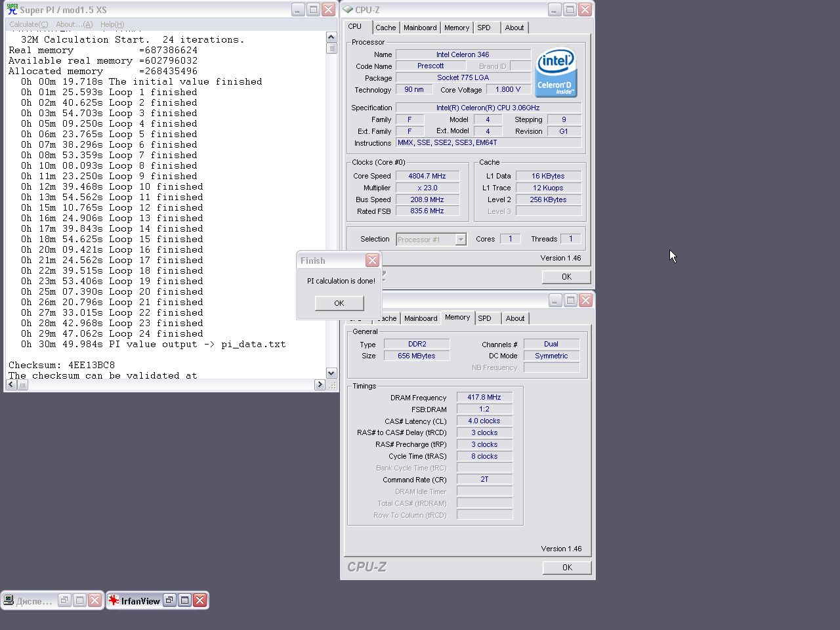The image size is (840, 630).
Task: Switch to Memory tab in top CPU-Z
Action: point(457,28)
